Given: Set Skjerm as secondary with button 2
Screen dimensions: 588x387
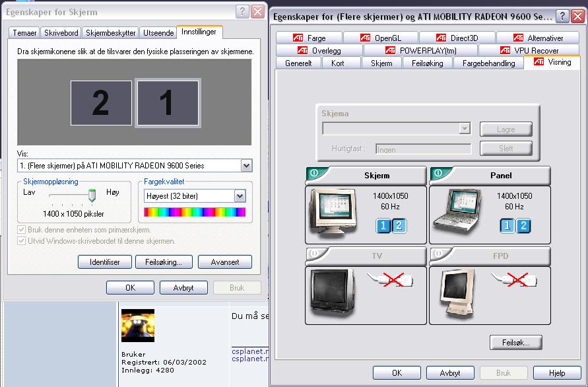Looking at the screenshot, I should coord(399,226).
